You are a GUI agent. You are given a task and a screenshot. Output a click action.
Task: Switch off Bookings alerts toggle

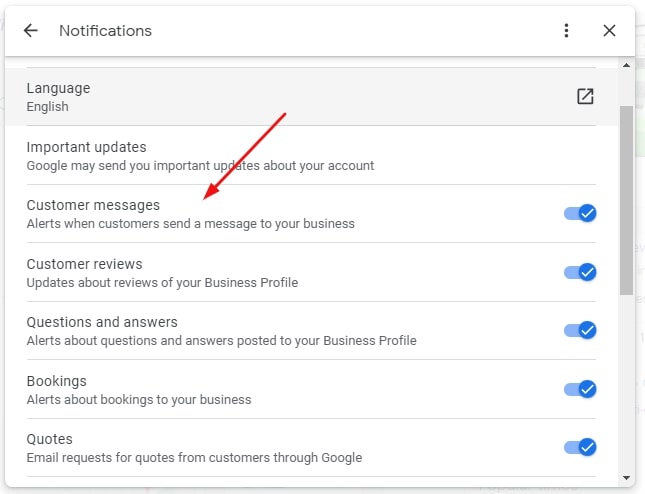tap(580, 389)
